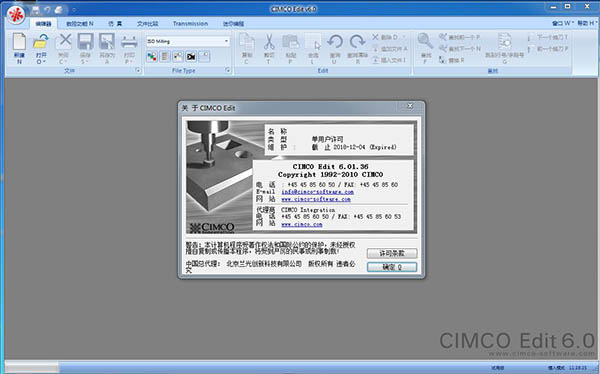Click the Save floppy disk icon

[85, 42]
